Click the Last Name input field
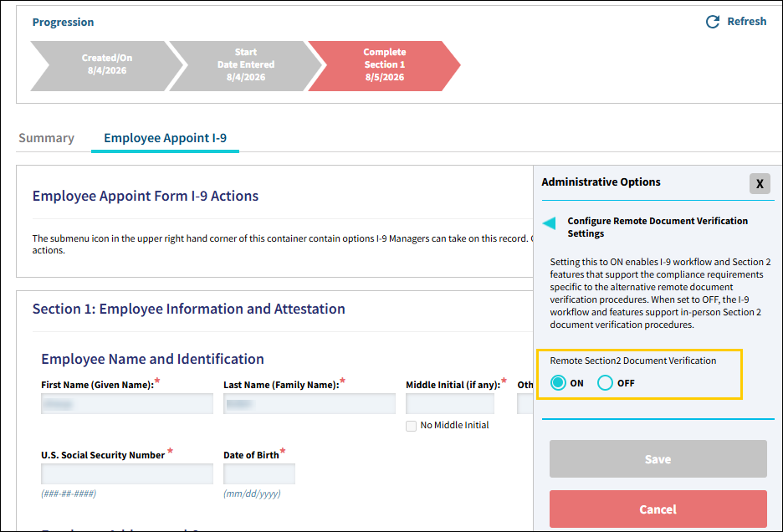This screenshot has width=783, height=532. tap(310, 404)
